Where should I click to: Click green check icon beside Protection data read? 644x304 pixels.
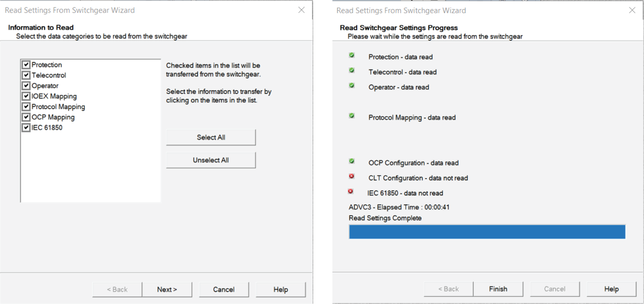[352, 55]
